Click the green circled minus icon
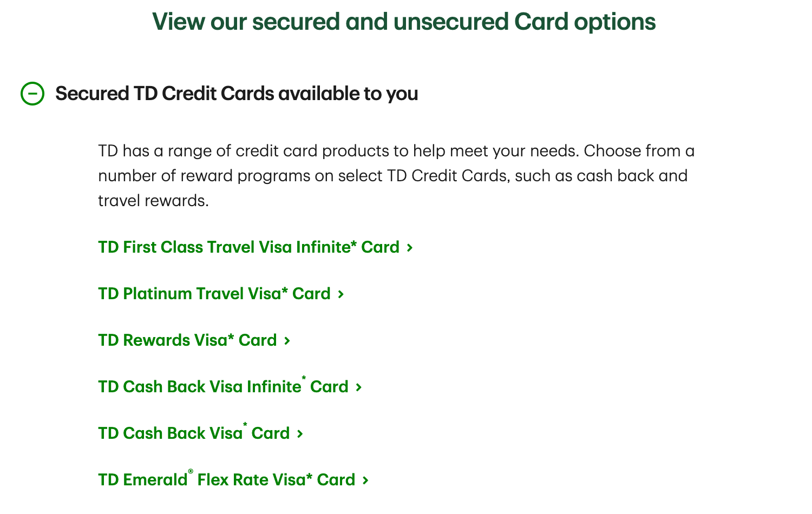Screen dimensions: 812x514 tap(32, 94)
